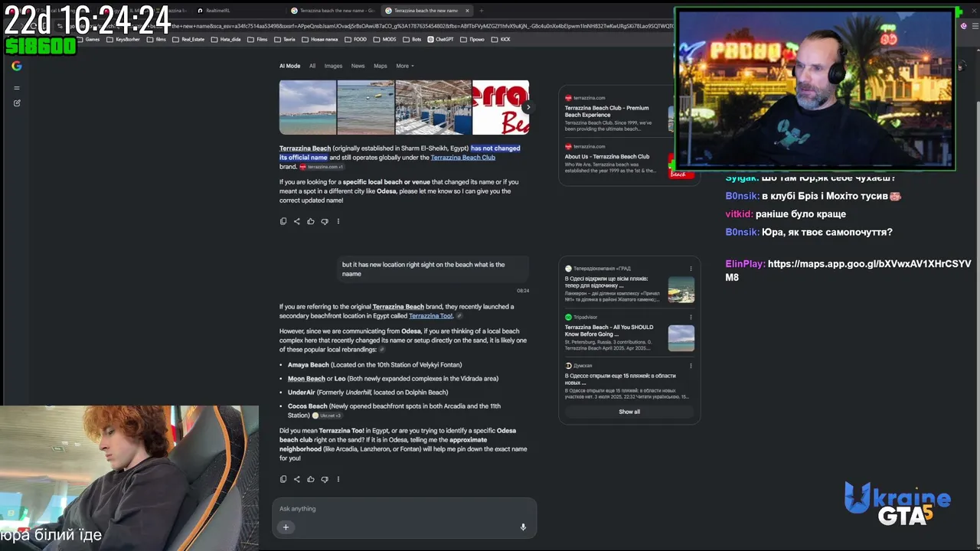Follow the Terrazzina Too! link
The height and width of the screenshot is (551, 980).
(x=430, y=316)
